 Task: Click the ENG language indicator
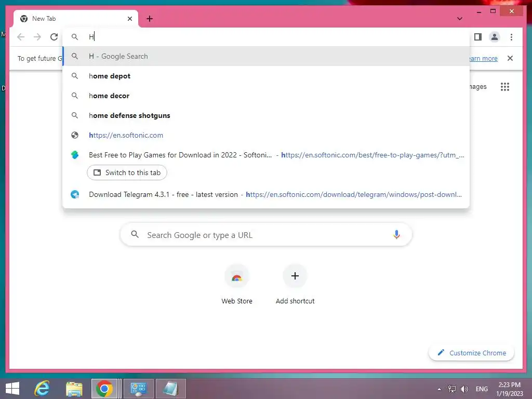[x=482, y=389]
